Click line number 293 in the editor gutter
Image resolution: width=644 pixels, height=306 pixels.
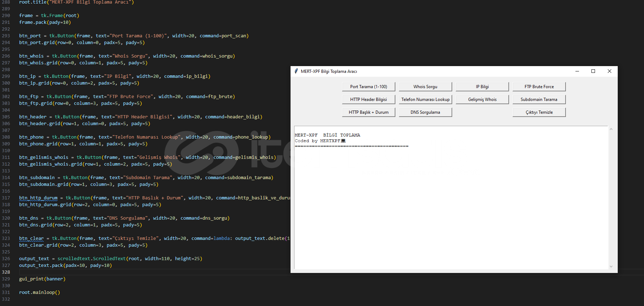6,36
